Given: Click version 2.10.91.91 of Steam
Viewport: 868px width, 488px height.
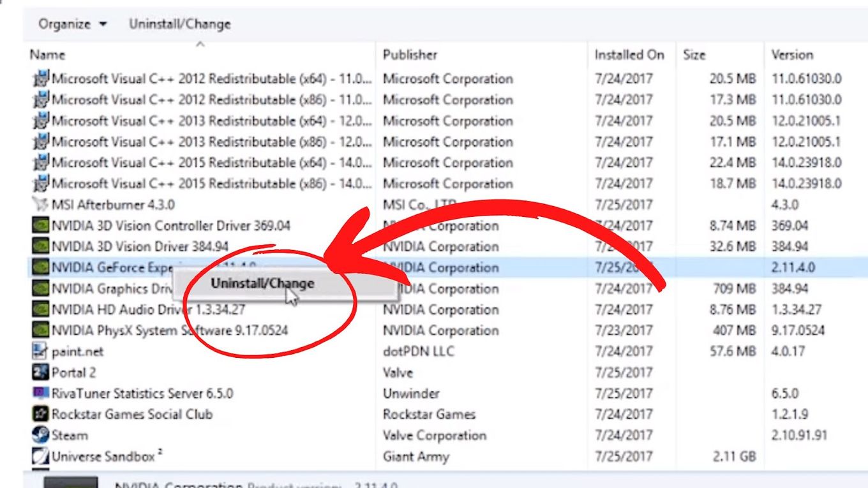Looking at the screenshot, I should tap(799, 435).
